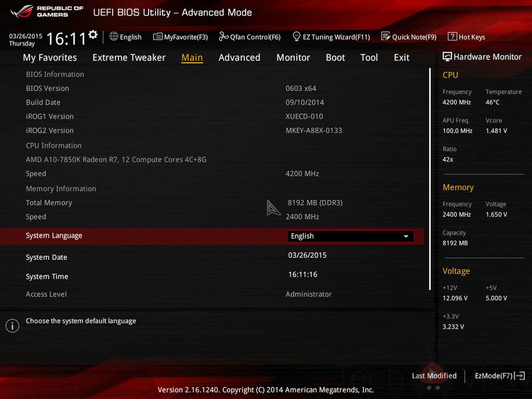The height and width of the screenshot is (399, 532).
Task: Click the Version 2.16.1240 copyright line
Action: point(266,390)
